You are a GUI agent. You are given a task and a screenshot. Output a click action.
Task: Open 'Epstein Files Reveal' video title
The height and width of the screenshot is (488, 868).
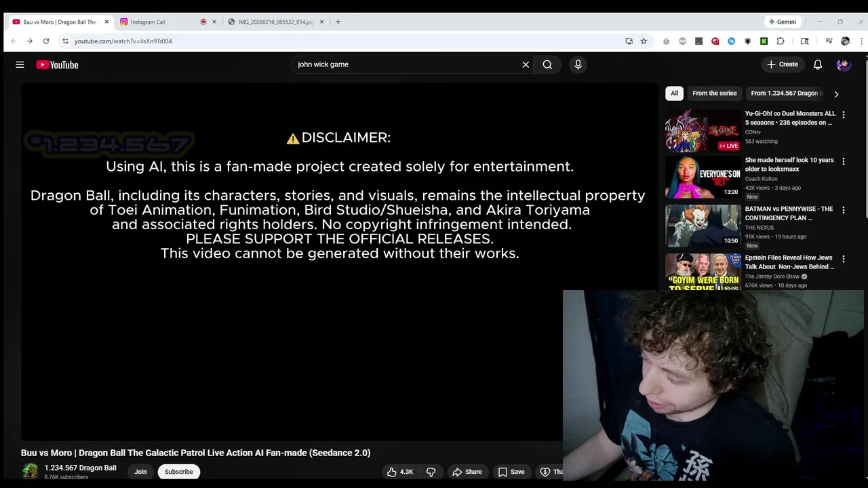(x=789, y=262)
